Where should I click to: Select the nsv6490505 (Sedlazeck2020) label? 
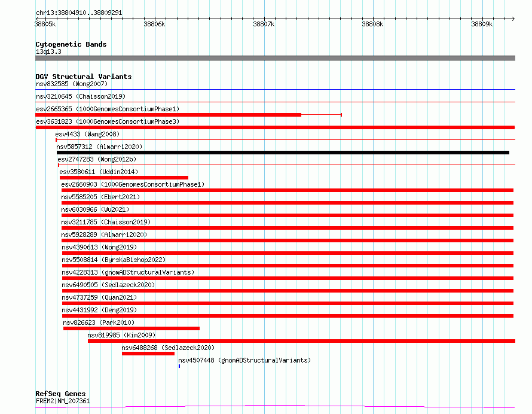(x=108, y=285)
